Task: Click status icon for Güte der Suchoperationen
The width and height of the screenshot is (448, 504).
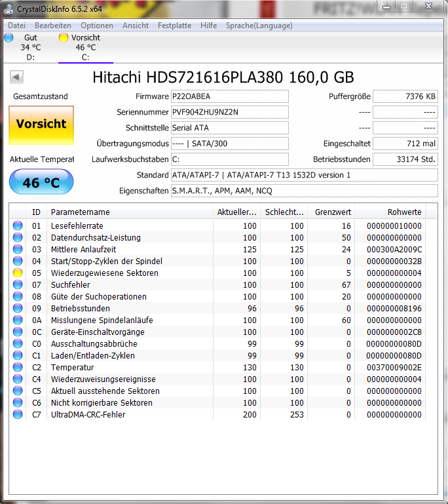Action: click(x=18, y=296)
